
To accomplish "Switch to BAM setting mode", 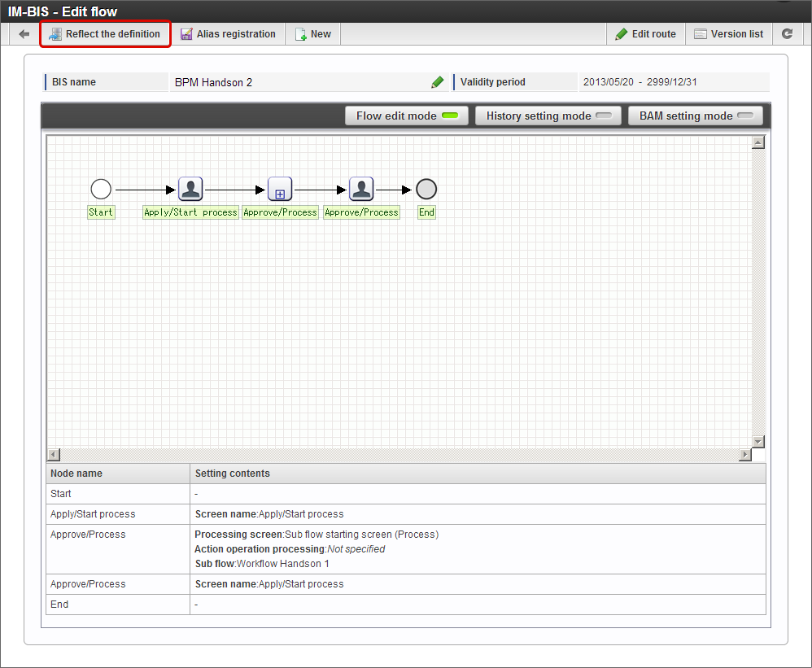I will (x=696, y=116).
